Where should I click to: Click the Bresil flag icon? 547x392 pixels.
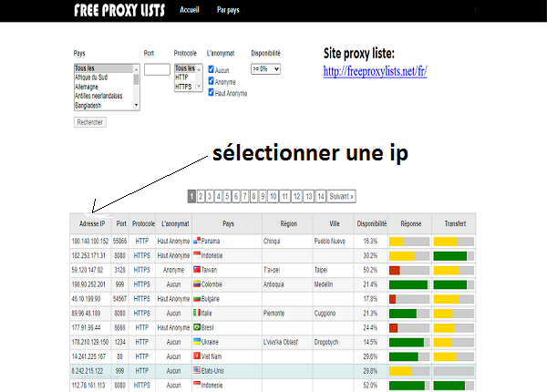(197, 326)
